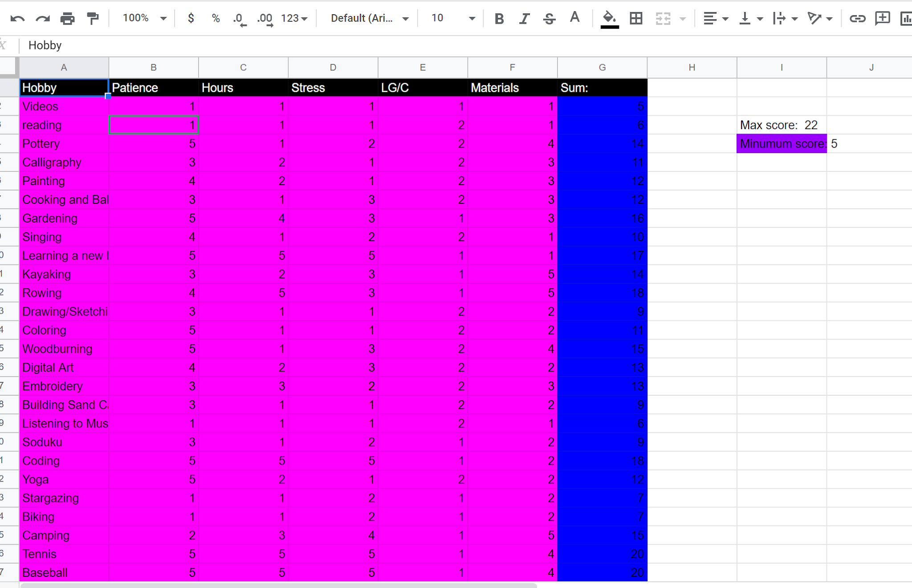Select the paint format roller
Viewport: 912px width, 588px height.
coord(93,19)
